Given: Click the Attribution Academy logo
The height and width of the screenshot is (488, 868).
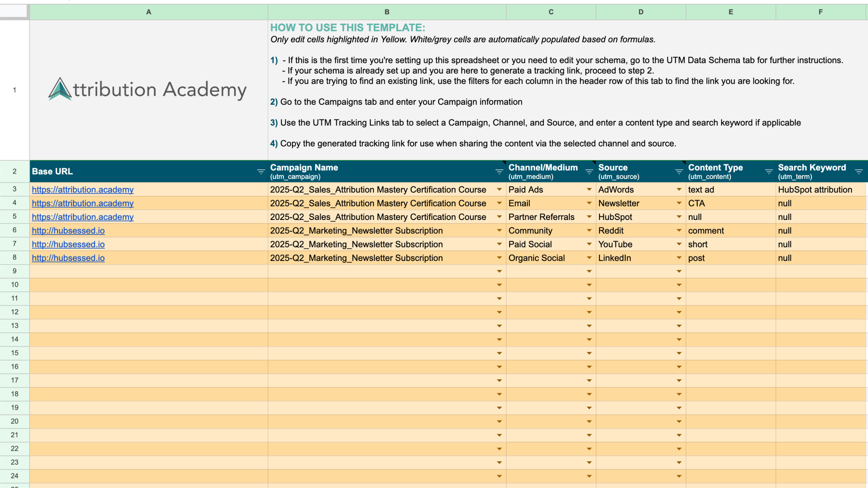Looking at the screenshot, I should pos(148,89).
